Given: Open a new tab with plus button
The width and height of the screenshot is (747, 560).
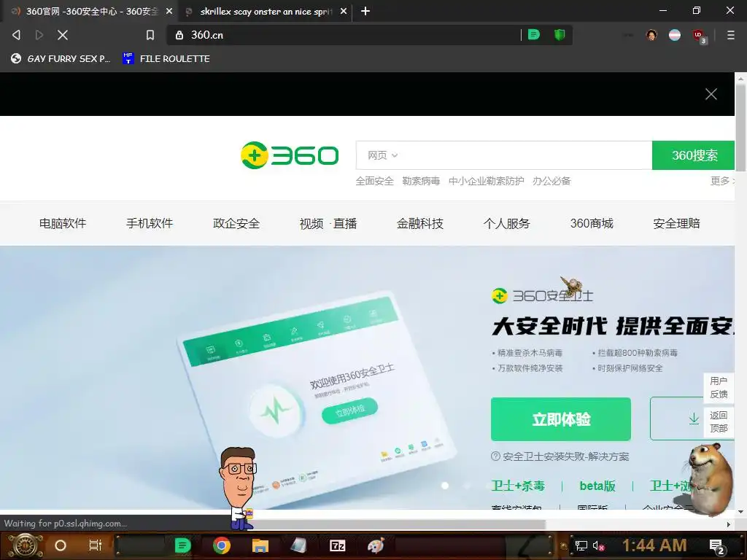Looking at the screenshot, I should coord(365,11).
